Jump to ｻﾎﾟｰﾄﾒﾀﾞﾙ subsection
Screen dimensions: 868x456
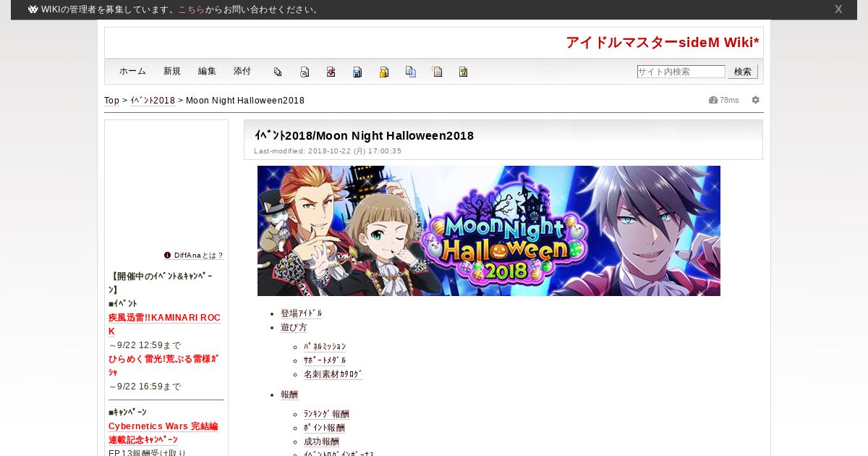325,360
